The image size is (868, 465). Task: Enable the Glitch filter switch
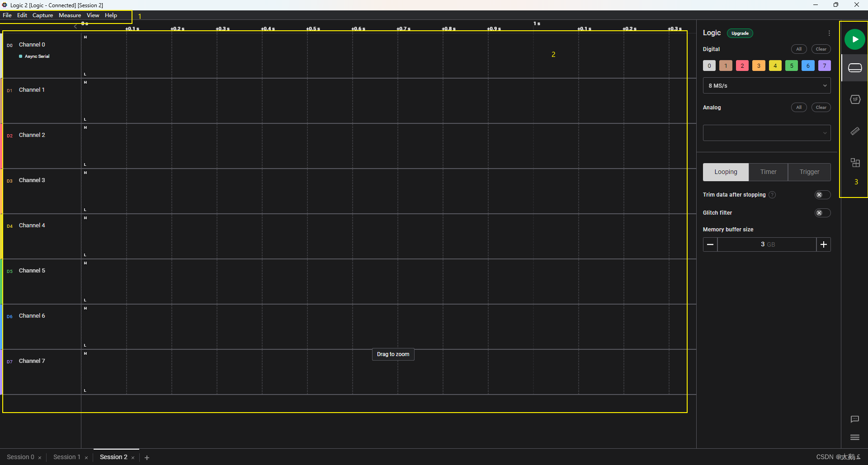click(822, 213)
